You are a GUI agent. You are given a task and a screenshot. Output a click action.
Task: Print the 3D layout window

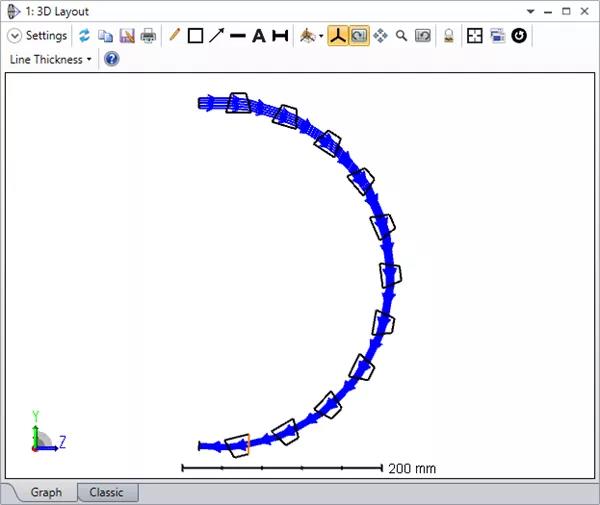coord(148,36)
